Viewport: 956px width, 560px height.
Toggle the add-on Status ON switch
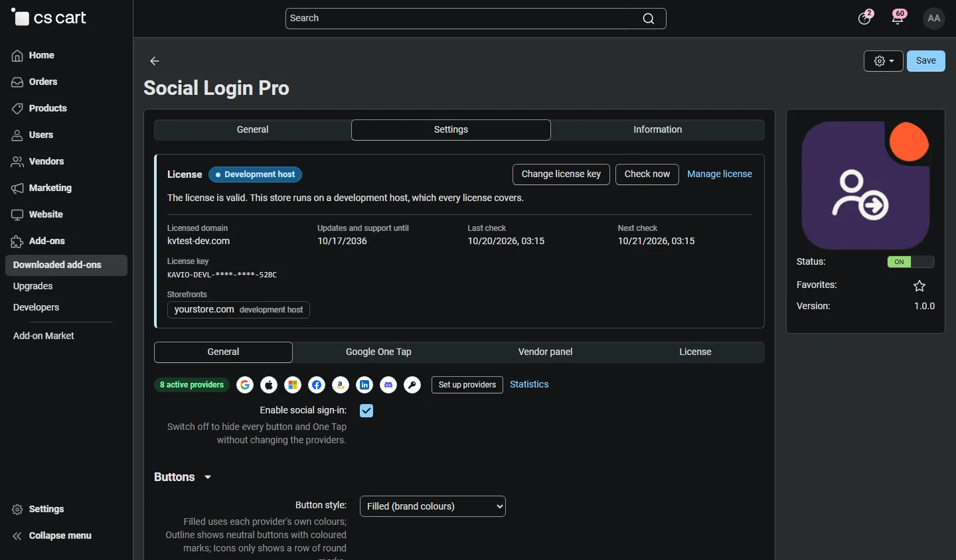[911, 262]
